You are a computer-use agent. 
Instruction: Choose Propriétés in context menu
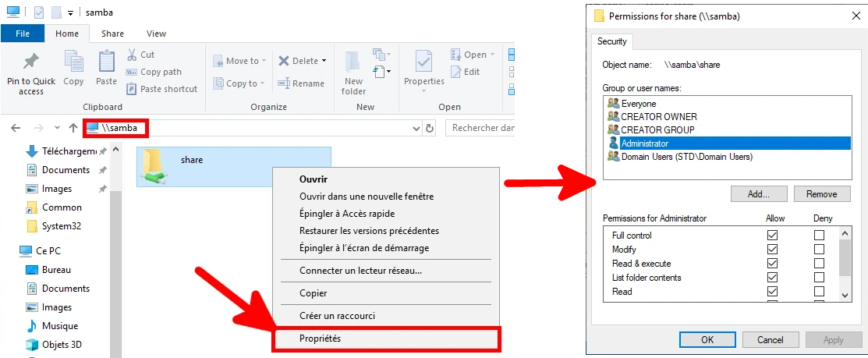coord(386,339)
